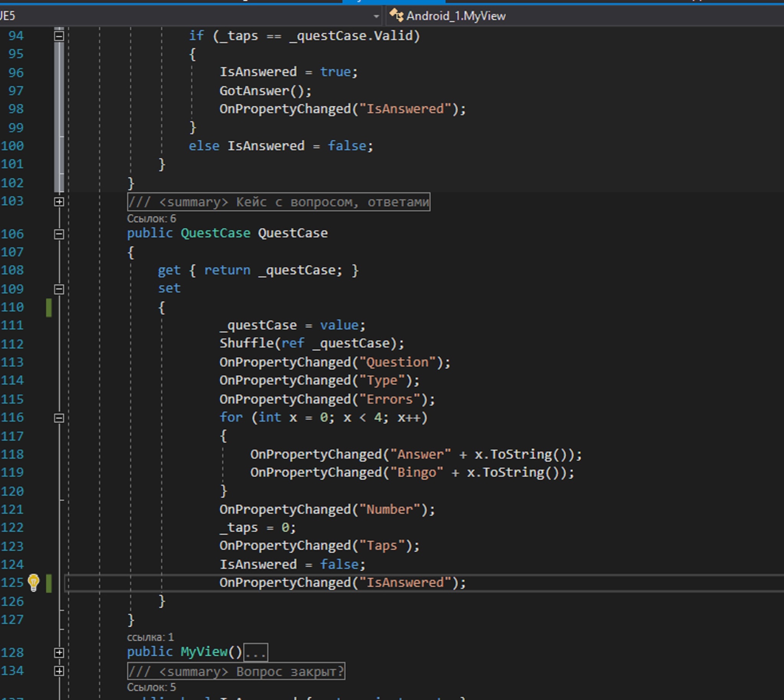The height and width of the screenshot is (700, 784).
Task: Place cursor on Shuffle(ref _questCase) line
Action: click(x=312, y=343)
